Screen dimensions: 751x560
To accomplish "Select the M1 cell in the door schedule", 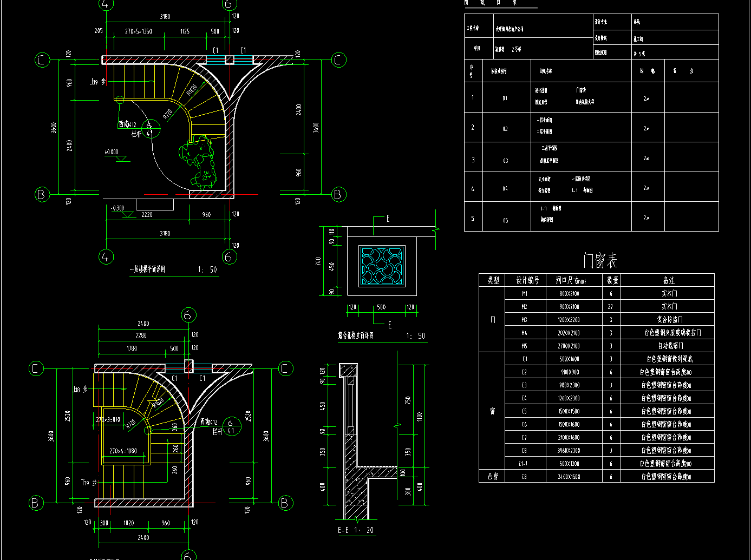I will (x=524, y=294).
